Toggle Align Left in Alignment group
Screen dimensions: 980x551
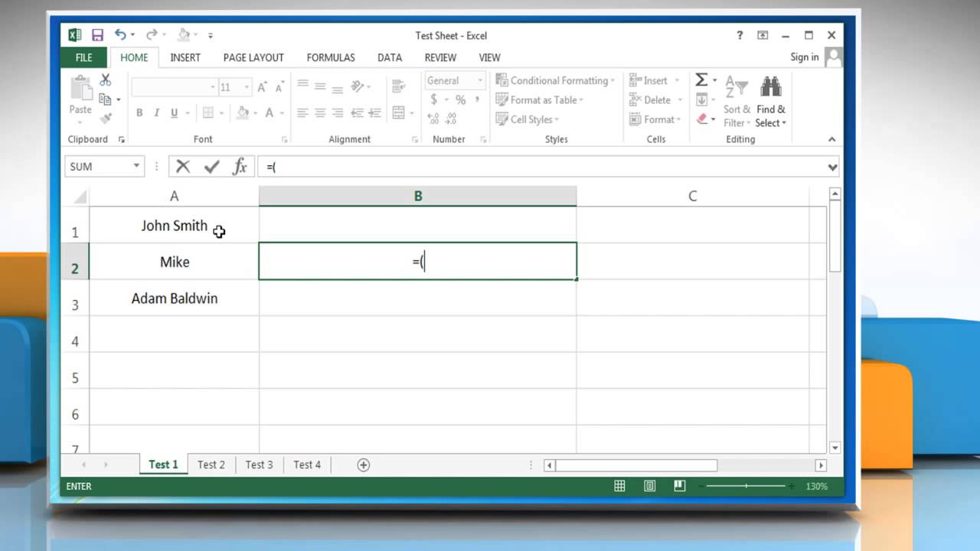302,112
